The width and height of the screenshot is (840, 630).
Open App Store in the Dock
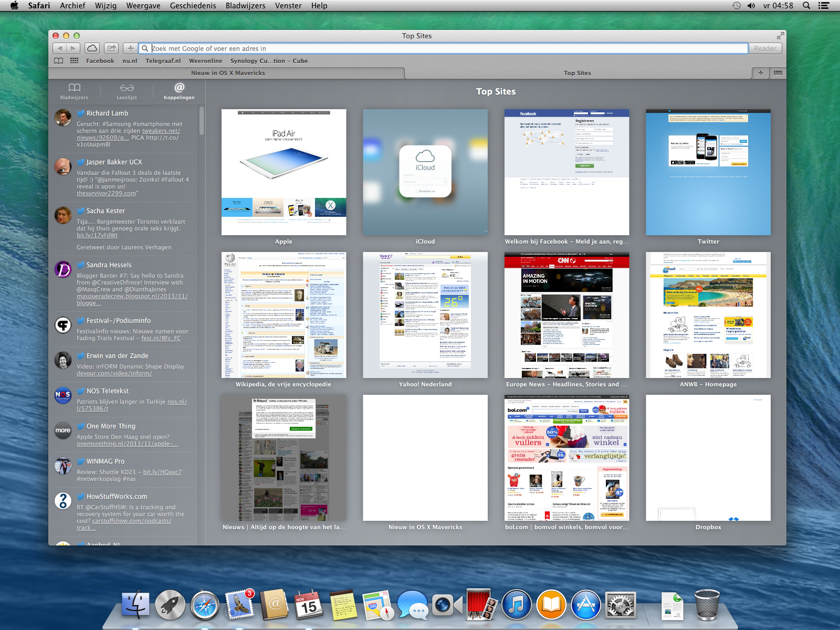[586, 605]
